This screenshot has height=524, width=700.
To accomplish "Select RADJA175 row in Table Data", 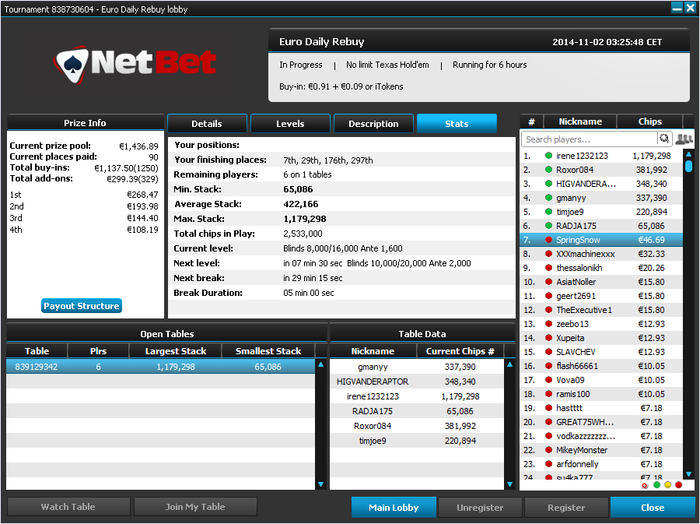I will 417,411.
